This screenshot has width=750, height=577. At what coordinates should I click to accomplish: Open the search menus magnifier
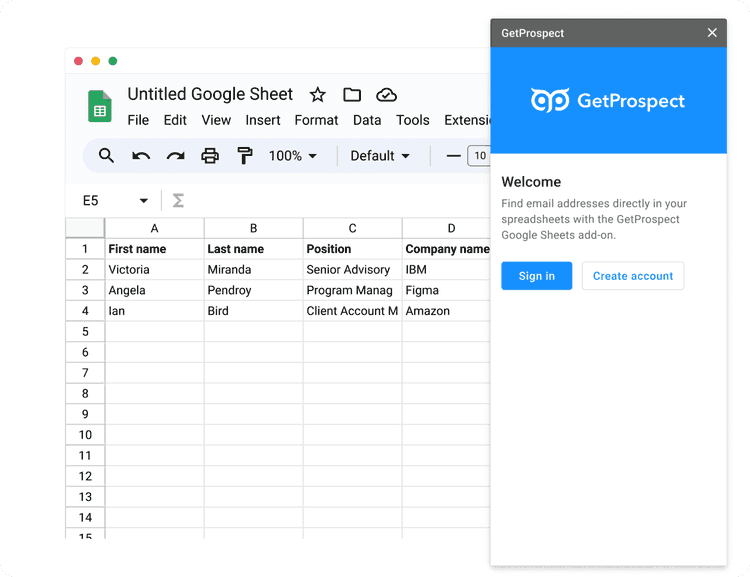point(106,155)
